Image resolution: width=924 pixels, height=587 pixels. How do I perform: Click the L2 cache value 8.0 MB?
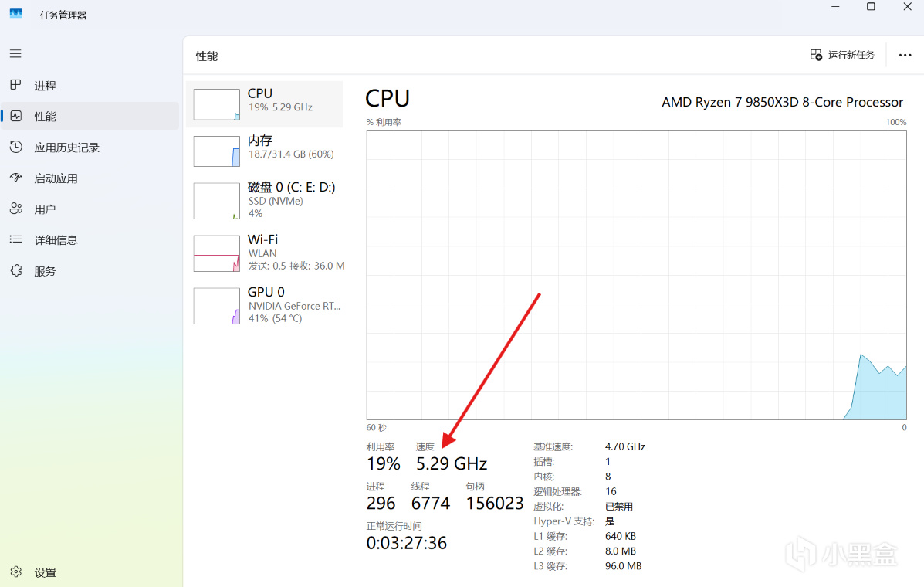[x=621, y=551]
